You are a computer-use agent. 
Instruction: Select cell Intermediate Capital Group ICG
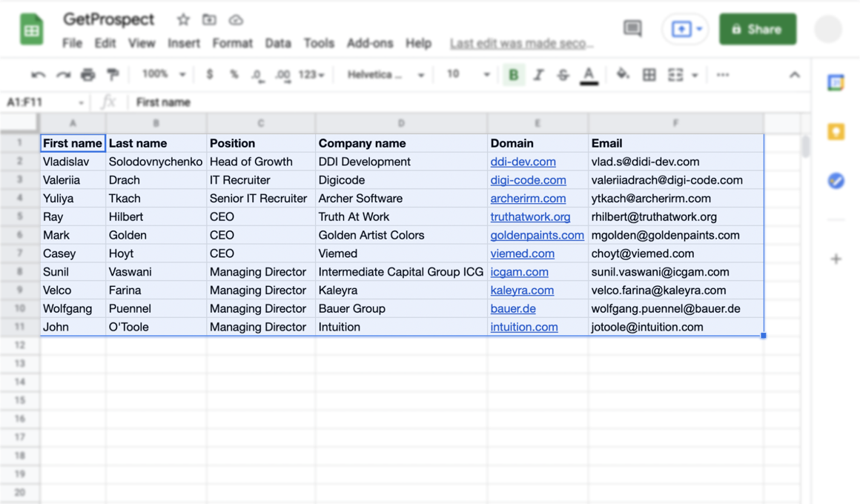click(401, 272)
